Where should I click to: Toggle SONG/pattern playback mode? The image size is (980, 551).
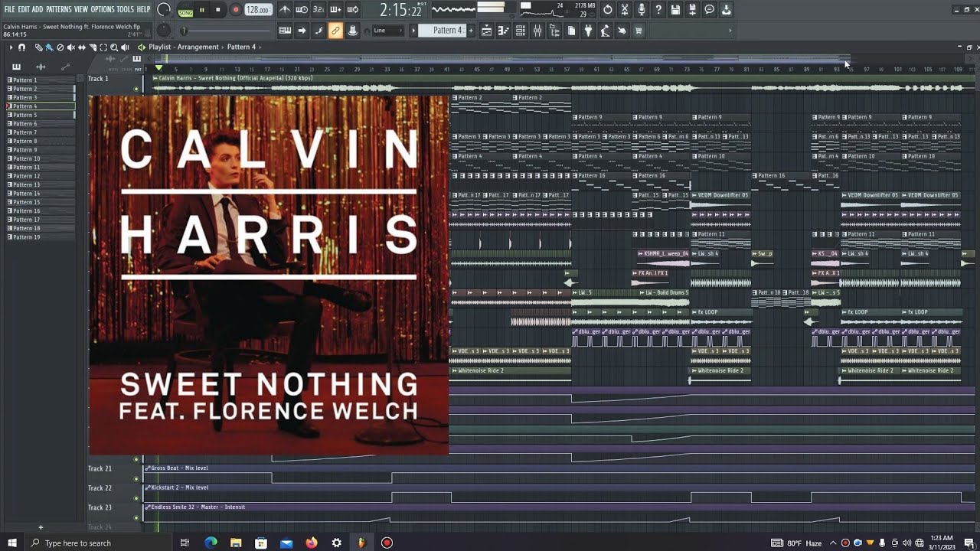pyautogui.click(x=185, y=11)
